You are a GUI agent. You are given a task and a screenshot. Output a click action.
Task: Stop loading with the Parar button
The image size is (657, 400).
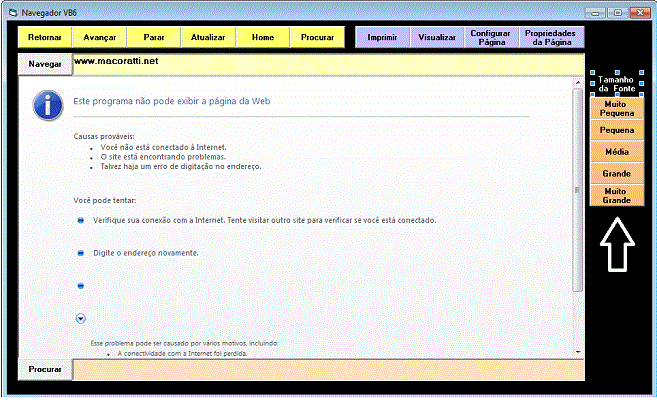point(154,37)
